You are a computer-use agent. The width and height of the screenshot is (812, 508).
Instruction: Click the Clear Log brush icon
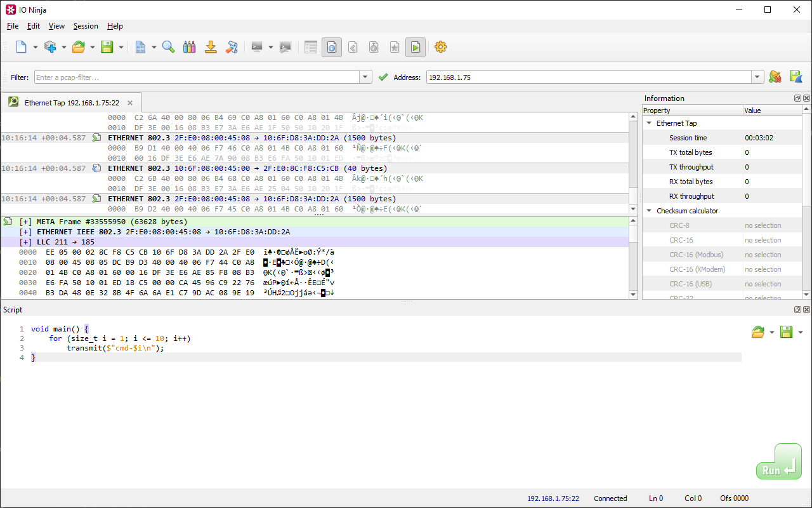click(232, 47)
